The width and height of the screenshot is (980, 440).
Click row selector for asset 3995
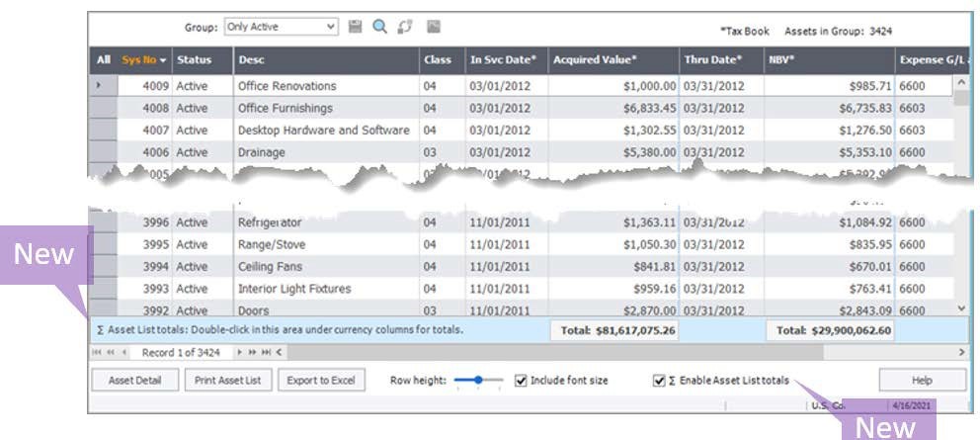(x=103, y=244)
